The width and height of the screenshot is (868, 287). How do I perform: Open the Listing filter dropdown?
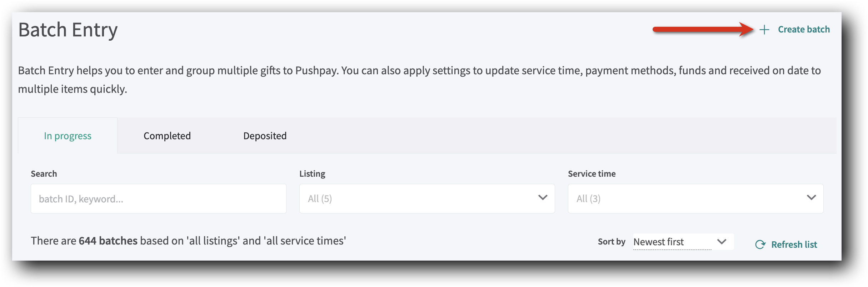click(427, 198)
